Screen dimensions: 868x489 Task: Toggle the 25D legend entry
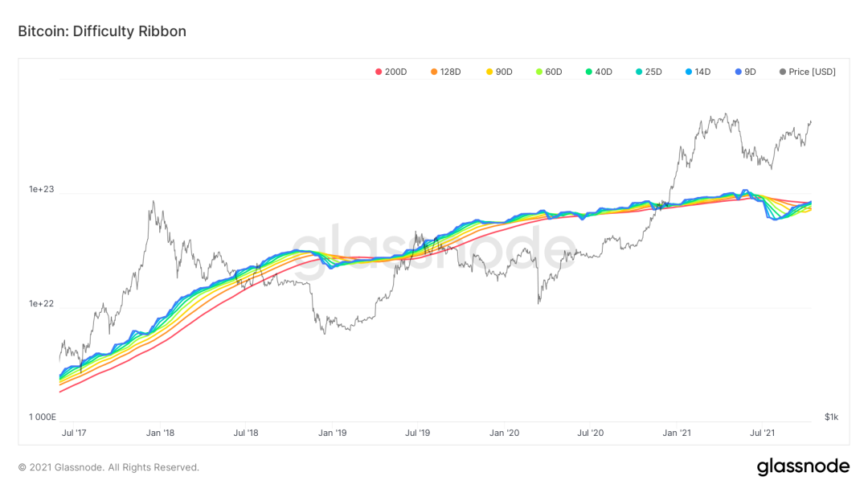(x=649, y=72)
